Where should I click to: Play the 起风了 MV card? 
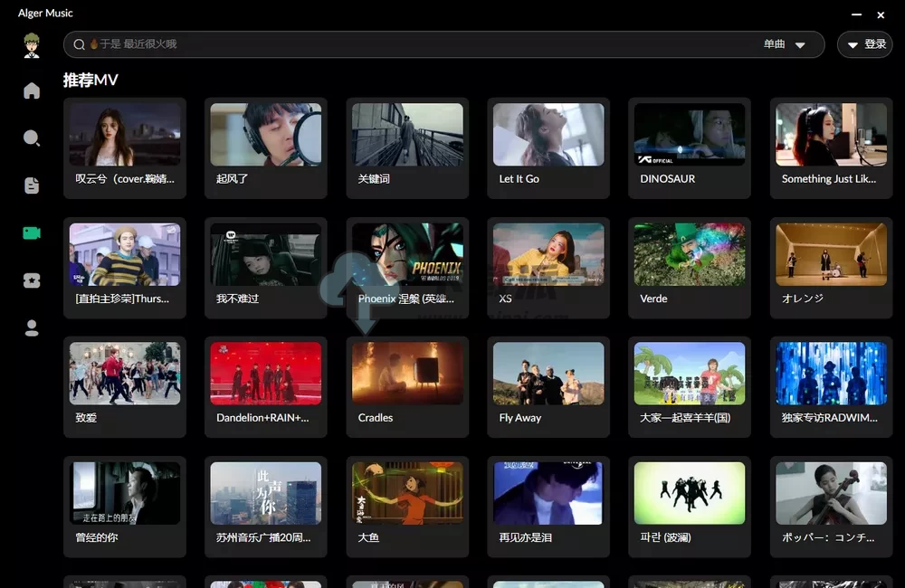(x=265, y=147)
